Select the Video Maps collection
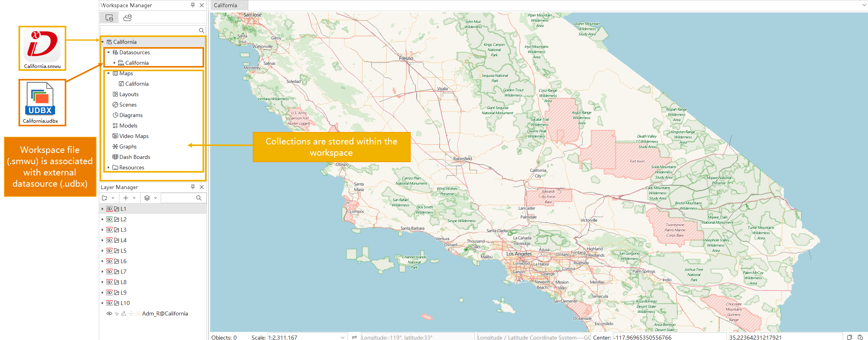 134,136
